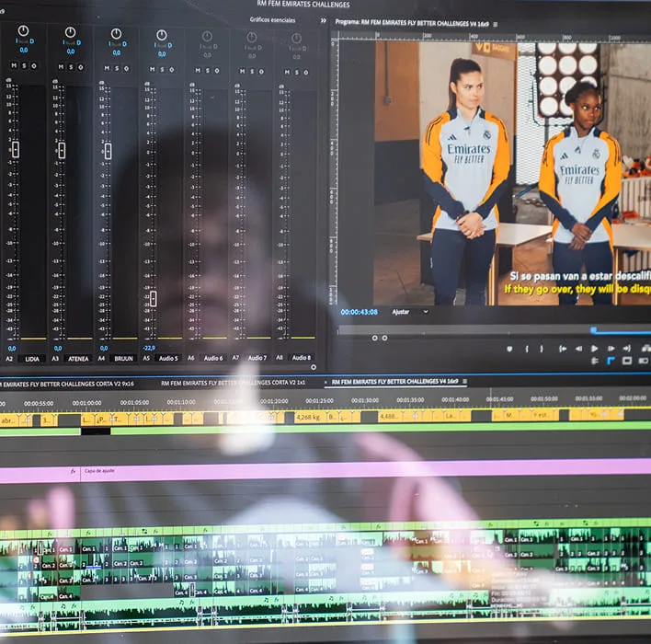651x644 pixels.
Task: Solo the BRUUN audio track
Action: (x=117, y=69)
